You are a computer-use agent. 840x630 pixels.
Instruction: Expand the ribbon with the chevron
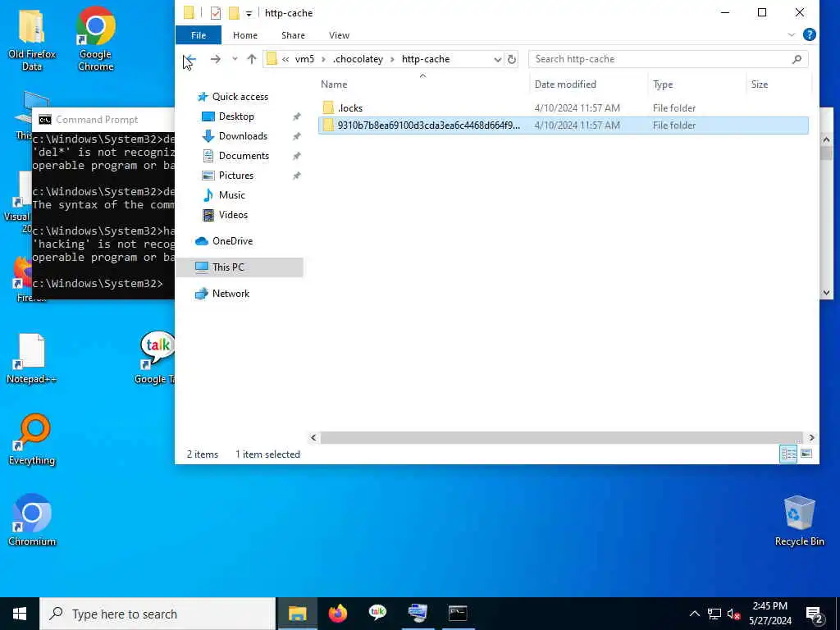792,34
